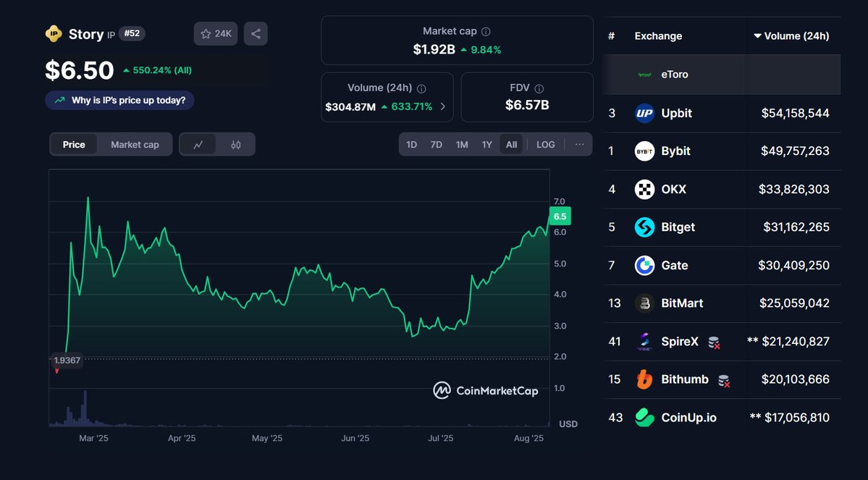The width and height of the screenshot is (868, 480).
Task: Click the 6.5 current price chart label
Action: pos(560,216)
